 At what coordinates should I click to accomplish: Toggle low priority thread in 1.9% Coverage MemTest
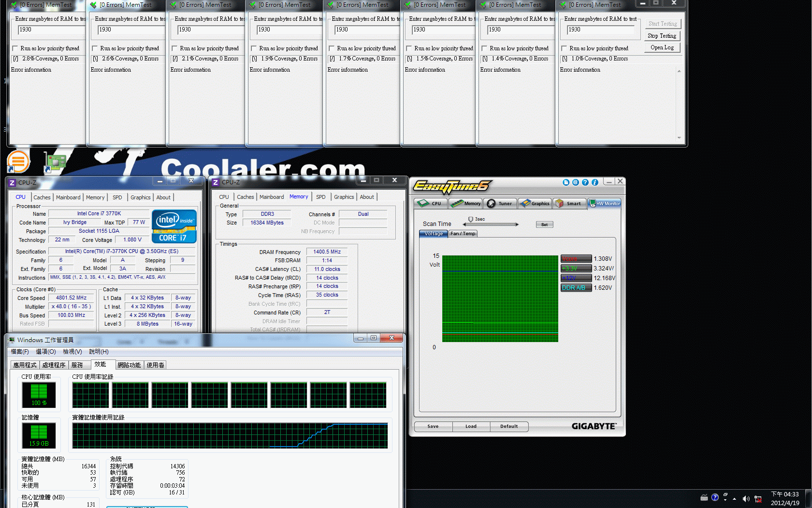point(254,48)
